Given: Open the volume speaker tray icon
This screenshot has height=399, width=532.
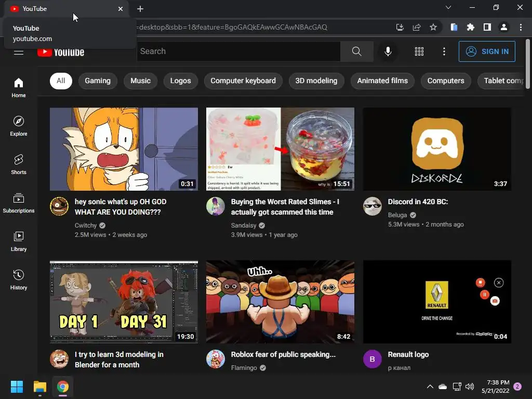Looking at the screenshot, I should (470, 387).
